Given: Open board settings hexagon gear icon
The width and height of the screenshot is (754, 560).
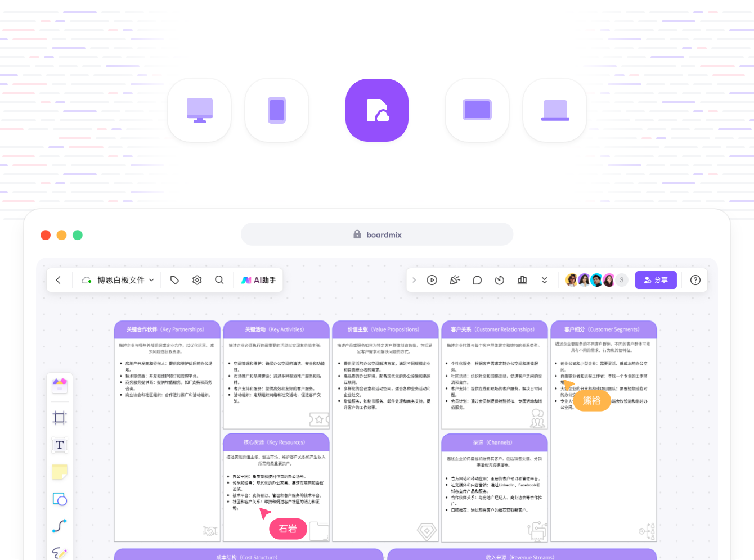Looking at the screenshot, I should pyautogui.click(x=197, y=280).
